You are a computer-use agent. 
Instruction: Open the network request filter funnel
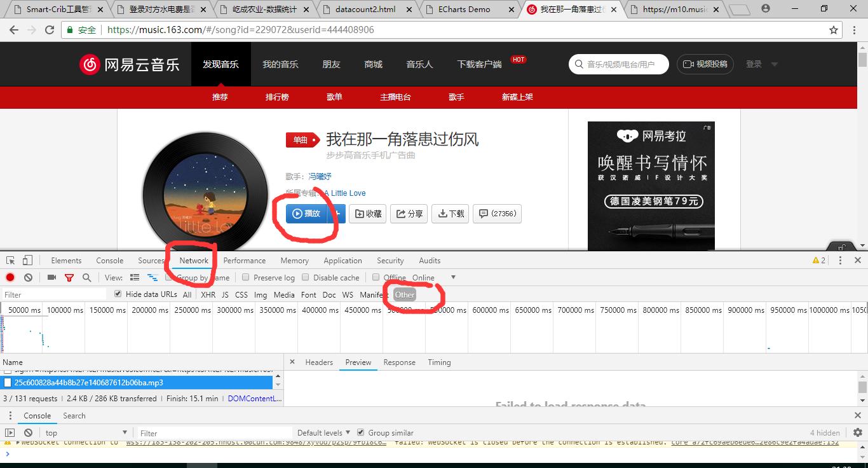(x=69, y=277)
